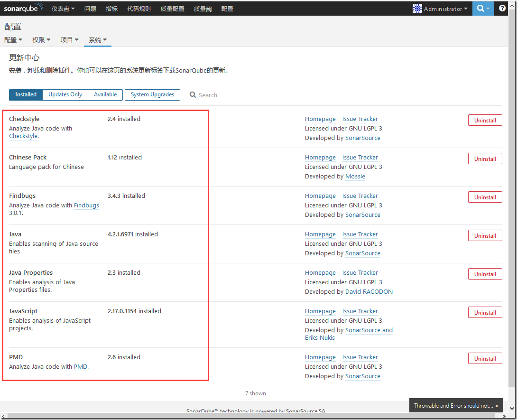The height and width of the screenshot is (420, 517).
Task: Focus the plugin Search field
Action: click(208, 95)
